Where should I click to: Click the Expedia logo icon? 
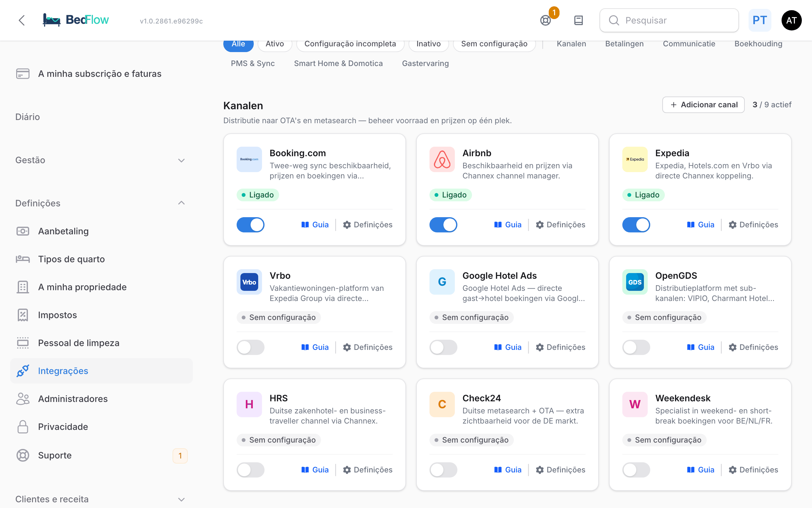(x=635, y=159)
